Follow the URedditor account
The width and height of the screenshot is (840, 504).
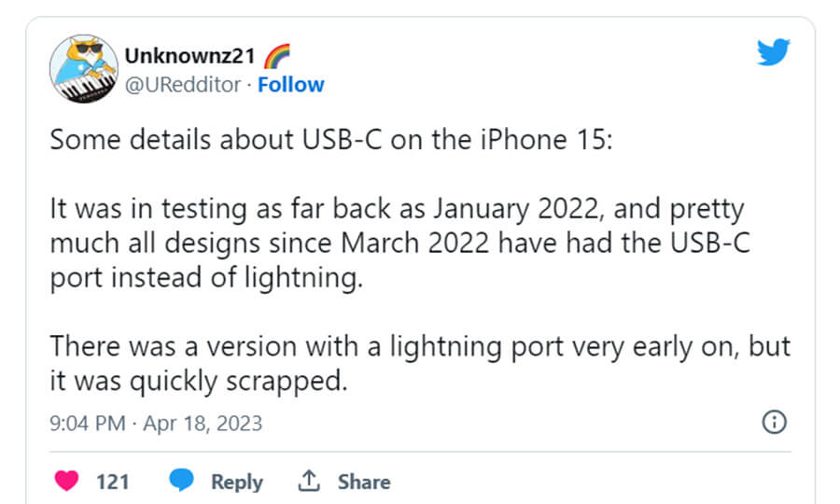pos(291,85)
